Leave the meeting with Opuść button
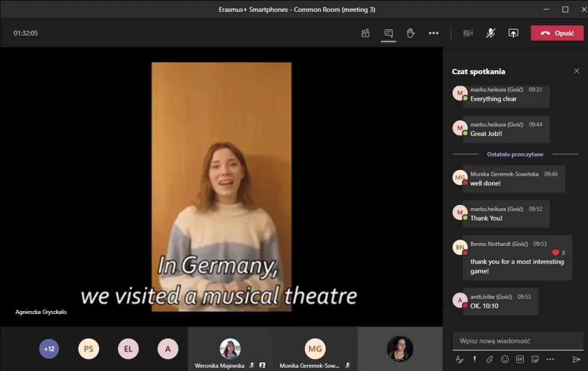Viewport: 588px width, 371px height. pos(558,33)
